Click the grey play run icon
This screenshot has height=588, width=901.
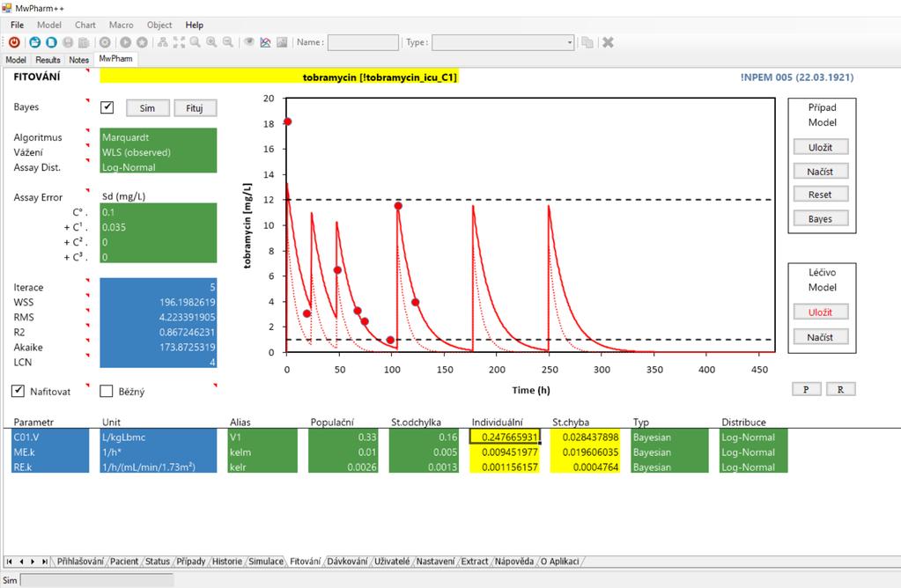click(x=125, y=42)
